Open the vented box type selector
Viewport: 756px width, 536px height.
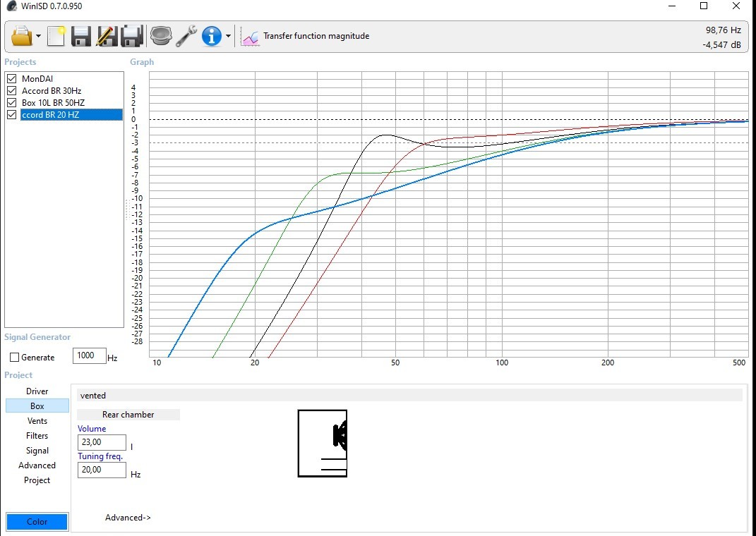(409, 396)
